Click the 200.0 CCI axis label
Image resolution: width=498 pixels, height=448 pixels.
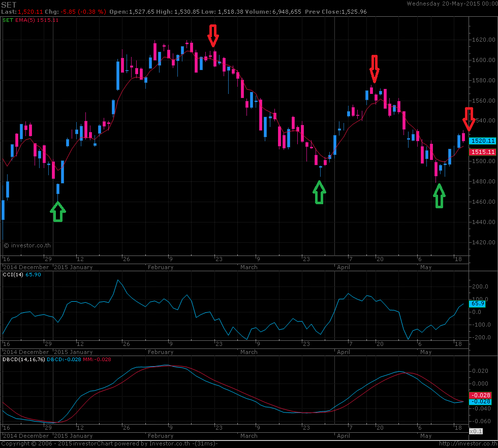pos(480,286)
